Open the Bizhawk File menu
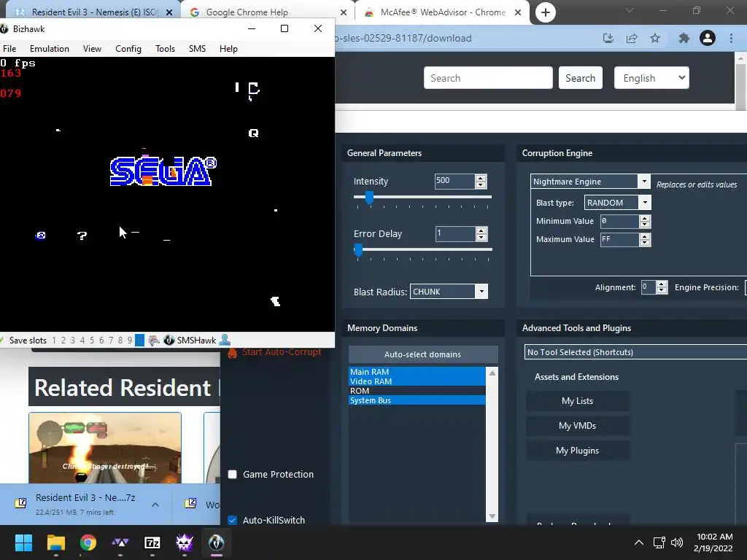This screenshot has height=560, width=747. [9, 49]
